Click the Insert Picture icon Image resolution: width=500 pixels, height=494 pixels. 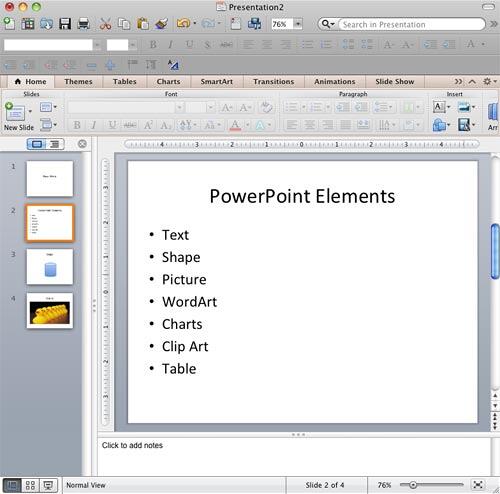click(x=464, y=107)
